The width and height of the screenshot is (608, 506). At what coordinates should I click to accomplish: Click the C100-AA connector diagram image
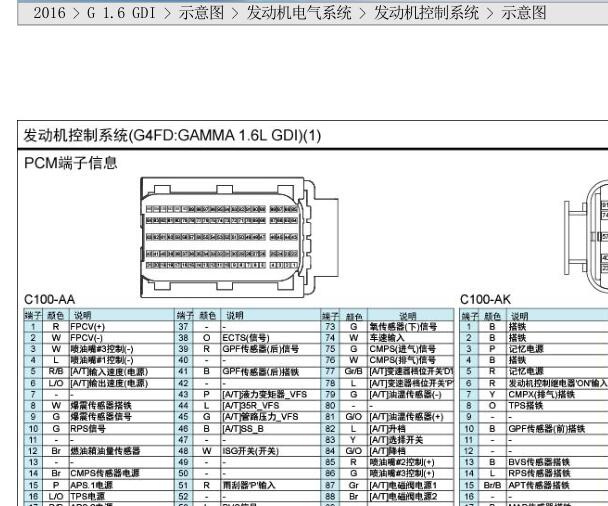coord(240,237)
